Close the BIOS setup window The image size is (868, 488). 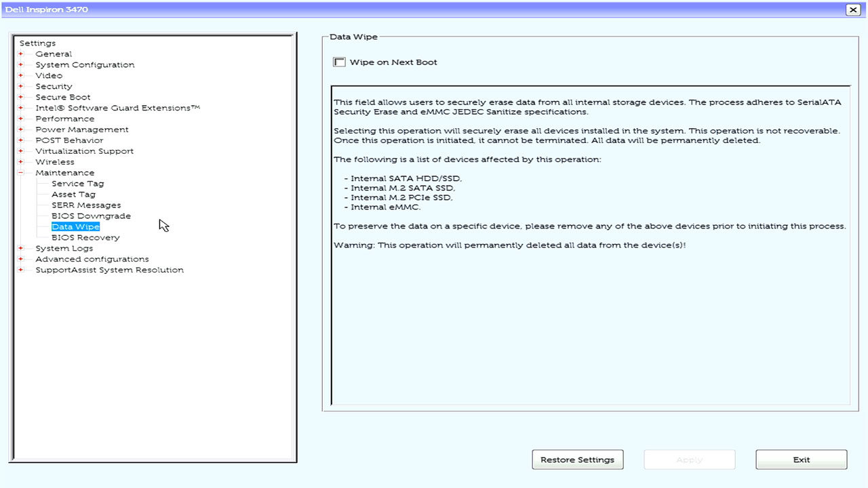click(x=852, y=9)
